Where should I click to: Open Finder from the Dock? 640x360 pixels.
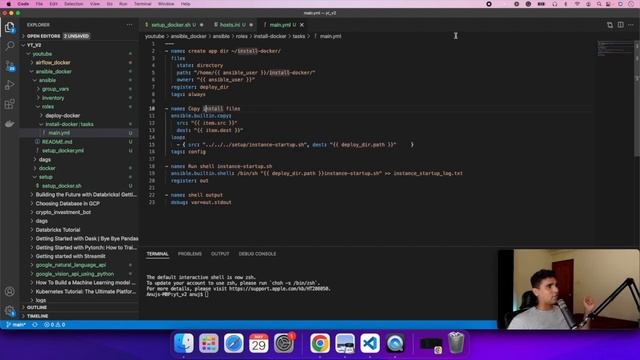(184, 343)
